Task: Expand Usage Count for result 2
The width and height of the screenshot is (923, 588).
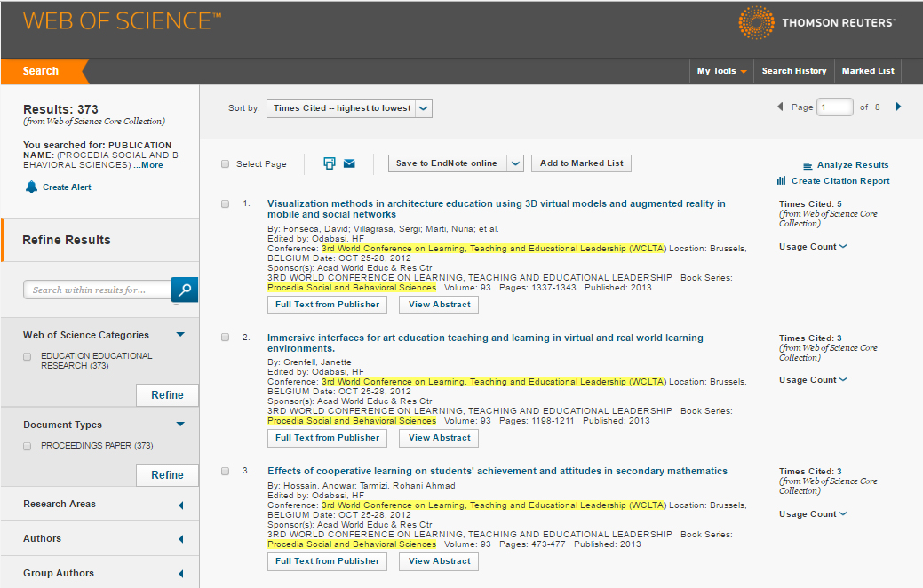Action: [813, 380]
